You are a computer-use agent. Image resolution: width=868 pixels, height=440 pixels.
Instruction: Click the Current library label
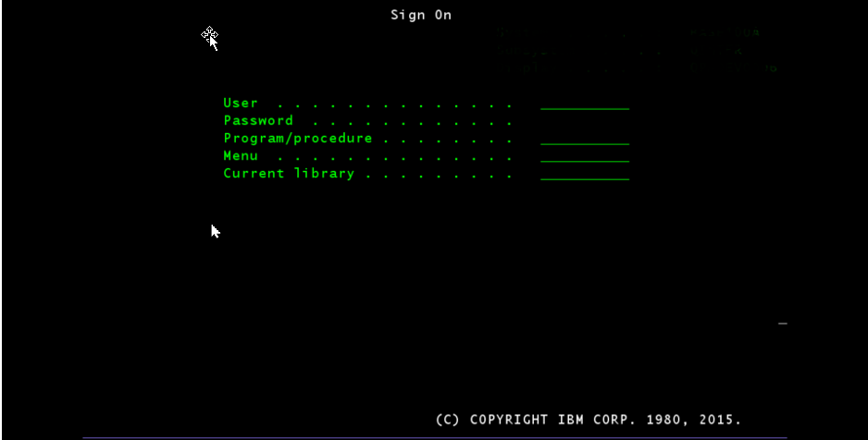[x=289, y=173]
